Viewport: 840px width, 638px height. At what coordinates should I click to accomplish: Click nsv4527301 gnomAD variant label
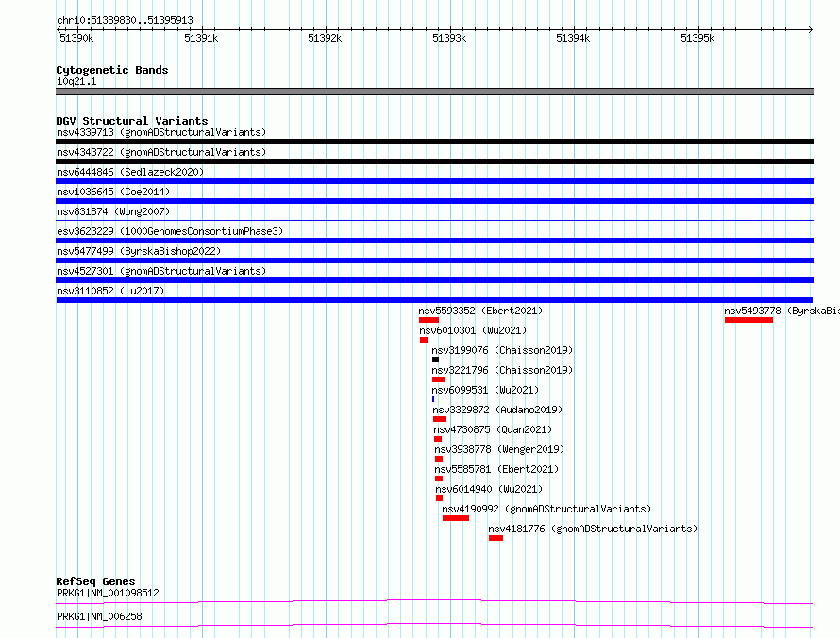161,271
